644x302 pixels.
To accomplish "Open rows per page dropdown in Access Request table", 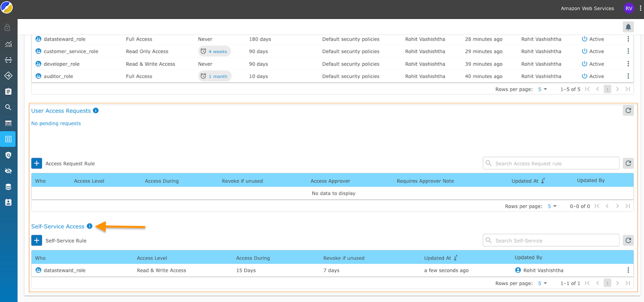I will point(552,206).
